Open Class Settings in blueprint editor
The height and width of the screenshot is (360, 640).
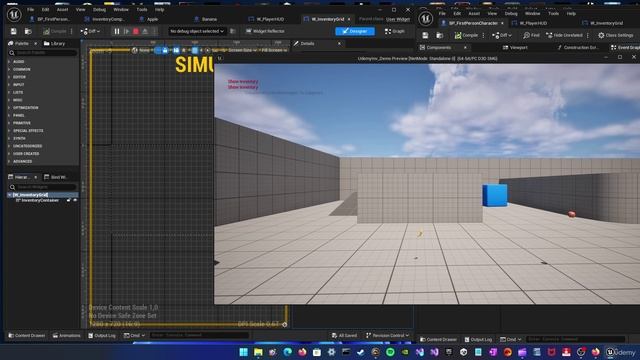click(x=616, y=36)
